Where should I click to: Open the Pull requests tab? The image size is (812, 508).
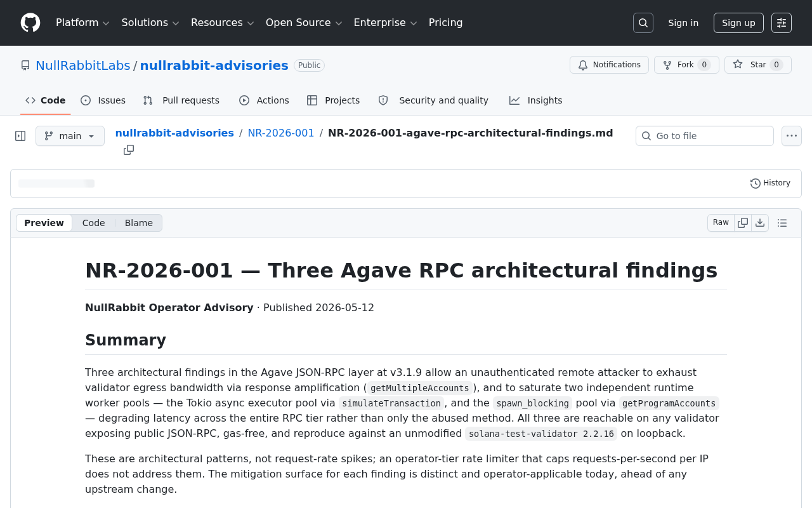[181, 100]
